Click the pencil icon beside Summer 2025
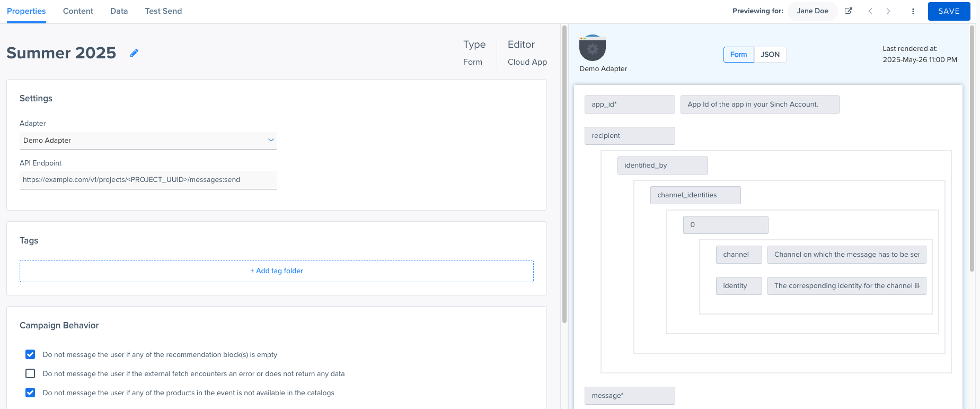This screenshot has height=409, width=980. point(134,53)
